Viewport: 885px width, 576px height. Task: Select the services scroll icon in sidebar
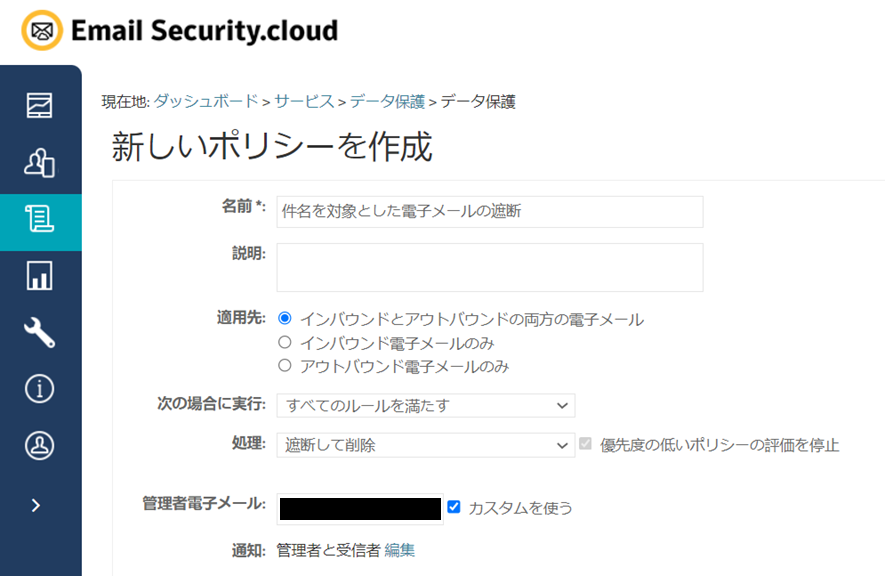(39, 219)
